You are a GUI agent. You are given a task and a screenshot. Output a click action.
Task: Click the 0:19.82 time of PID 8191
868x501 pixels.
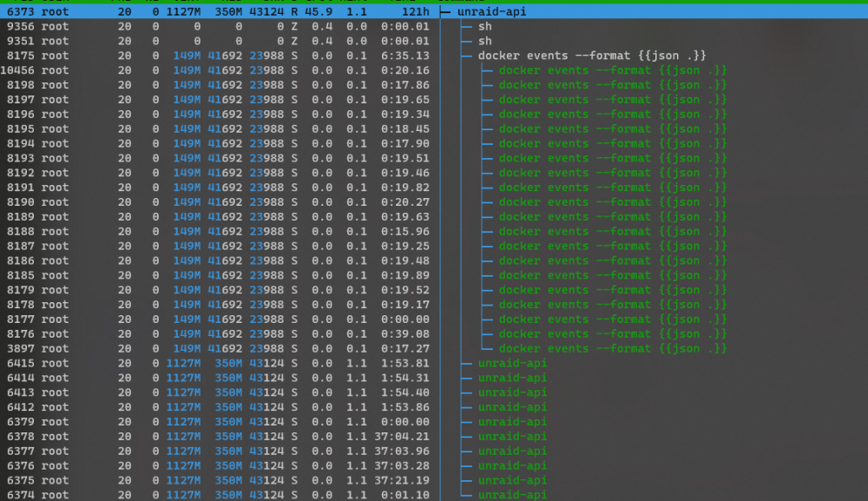point(404,188)
